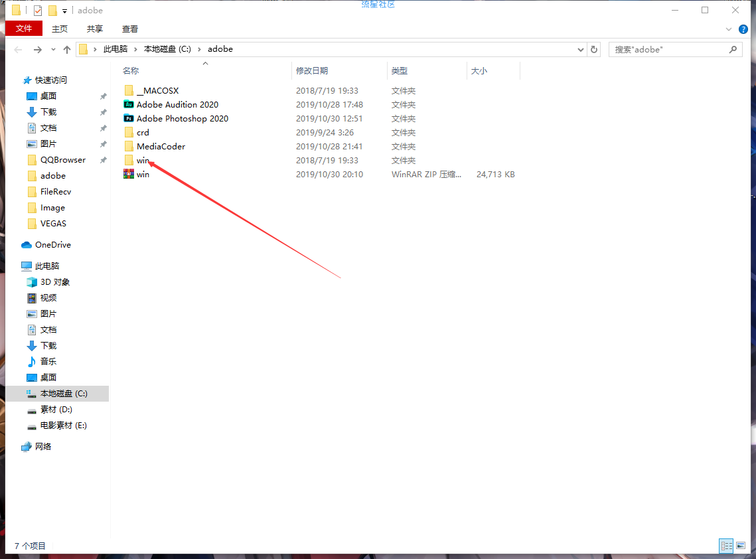The width and height of the screenshot is (756, 559).
Task: Select the win WinRAR ZIP archive icon
Action: [129, 174]
